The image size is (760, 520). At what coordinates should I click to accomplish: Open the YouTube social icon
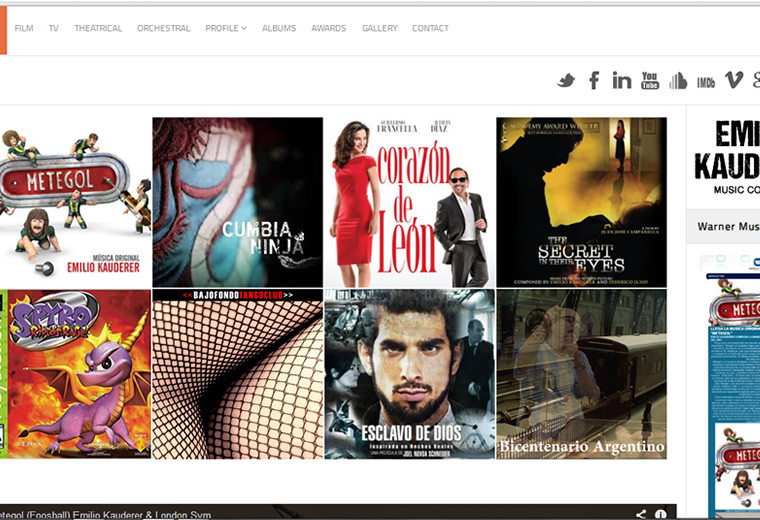pyautogui.click(x=650, y=80)
